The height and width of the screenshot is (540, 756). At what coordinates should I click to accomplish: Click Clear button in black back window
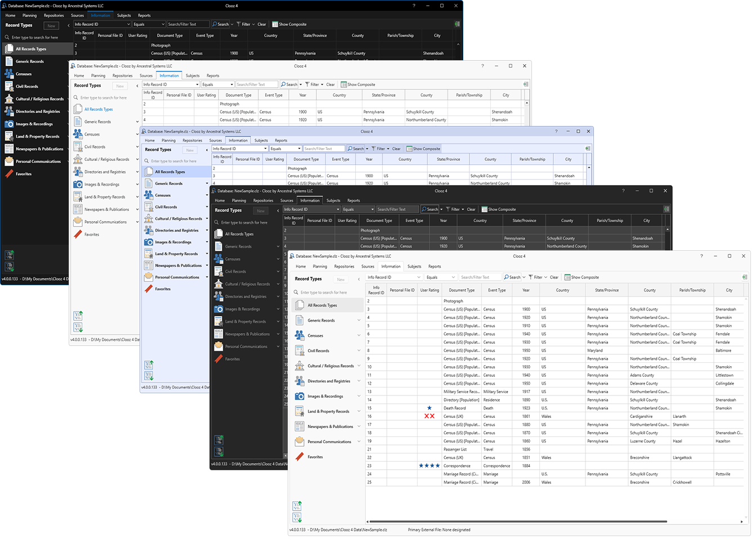(x=262, y=24)
